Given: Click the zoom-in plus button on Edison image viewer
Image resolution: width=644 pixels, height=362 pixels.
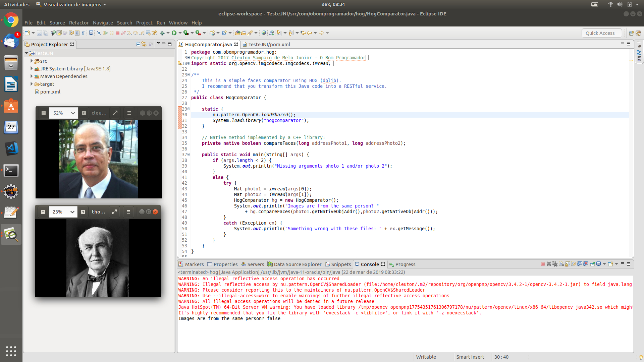Looking at the screenshot, I should [x=83, y=212].
